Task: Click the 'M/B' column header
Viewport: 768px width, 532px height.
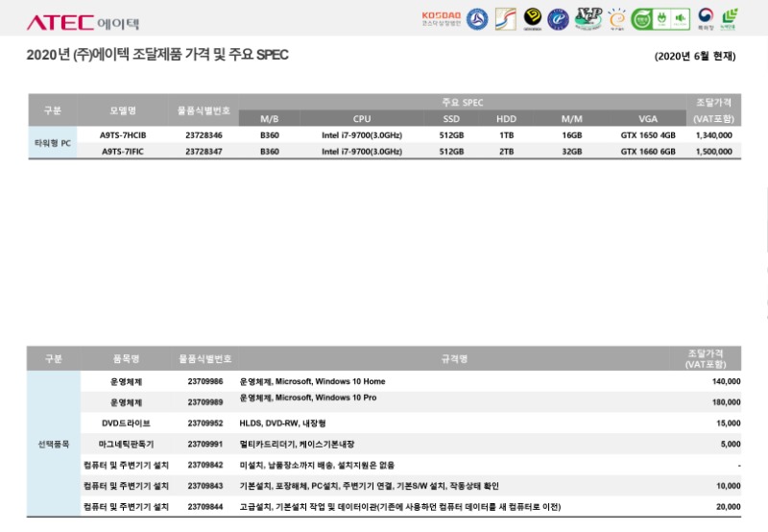Action: [270, 118]
